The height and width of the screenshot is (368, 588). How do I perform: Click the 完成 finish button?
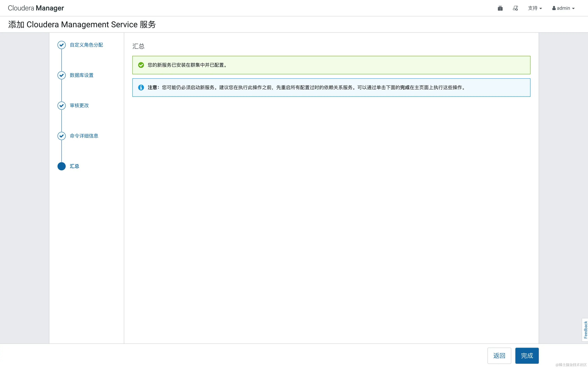point(527,356)
